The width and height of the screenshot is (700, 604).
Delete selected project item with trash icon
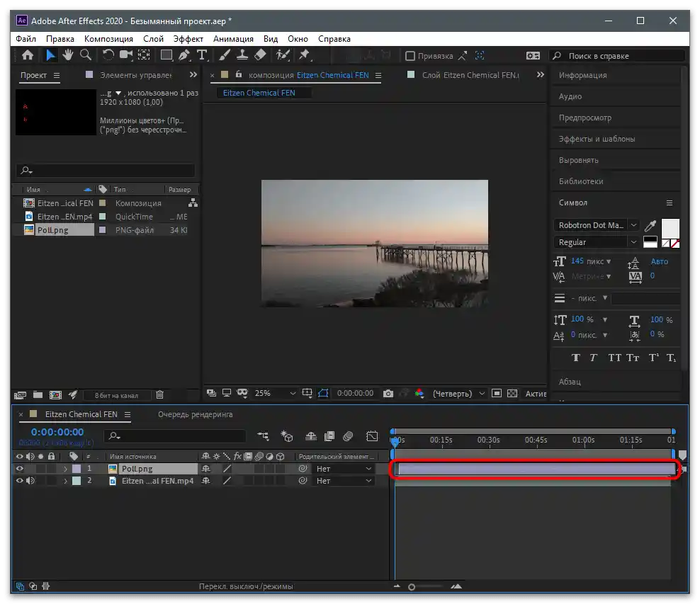point(159,395)
